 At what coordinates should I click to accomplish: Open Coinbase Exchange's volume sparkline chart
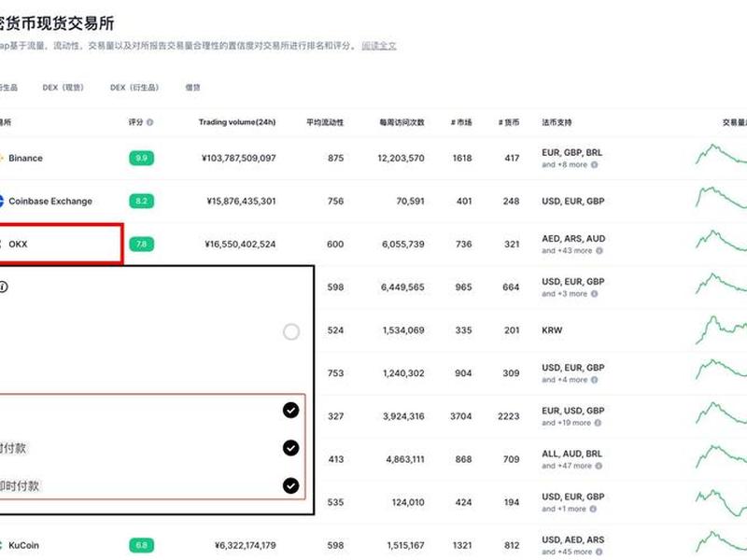[721, 197]
